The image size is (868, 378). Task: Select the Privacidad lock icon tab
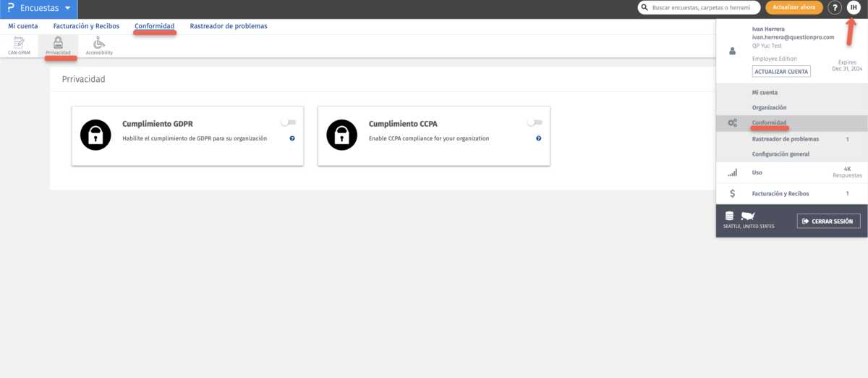pos(58,46)
